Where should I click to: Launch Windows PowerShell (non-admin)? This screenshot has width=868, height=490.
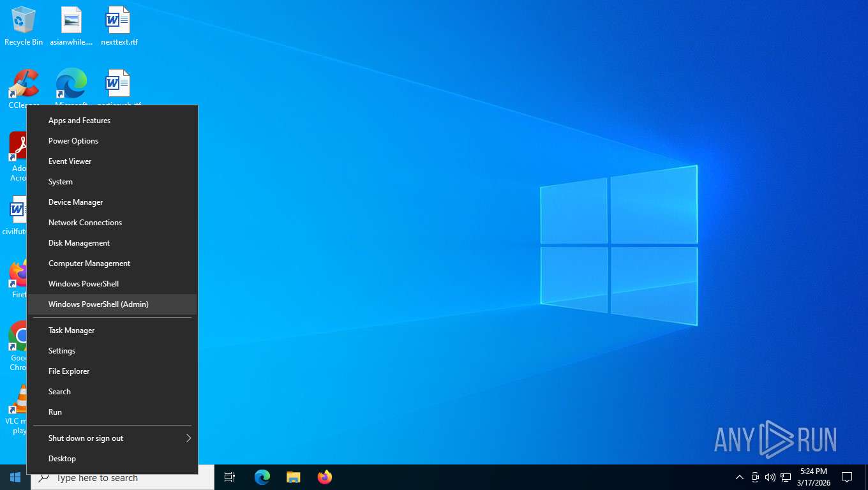(112, 284)
